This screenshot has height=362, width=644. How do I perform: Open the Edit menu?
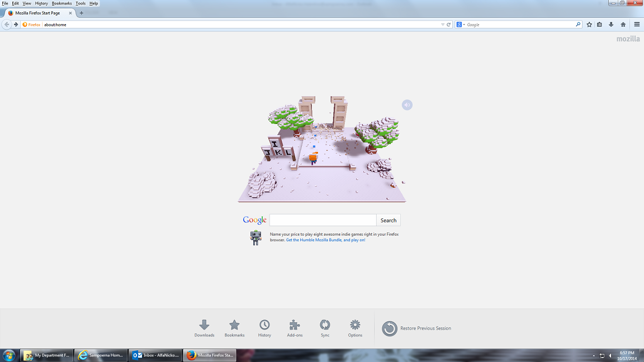click(x=15, y=3)
